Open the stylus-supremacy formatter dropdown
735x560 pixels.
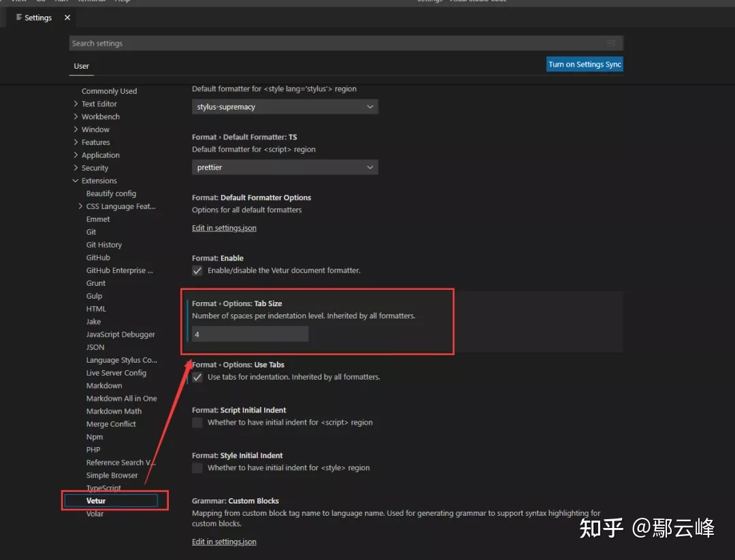click(284, 107)
